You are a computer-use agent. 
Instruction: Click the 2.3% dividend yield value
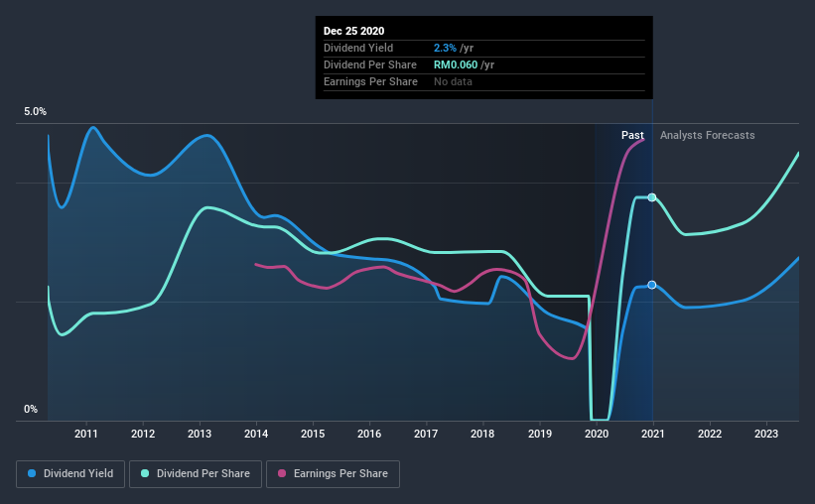coord(445,48)
